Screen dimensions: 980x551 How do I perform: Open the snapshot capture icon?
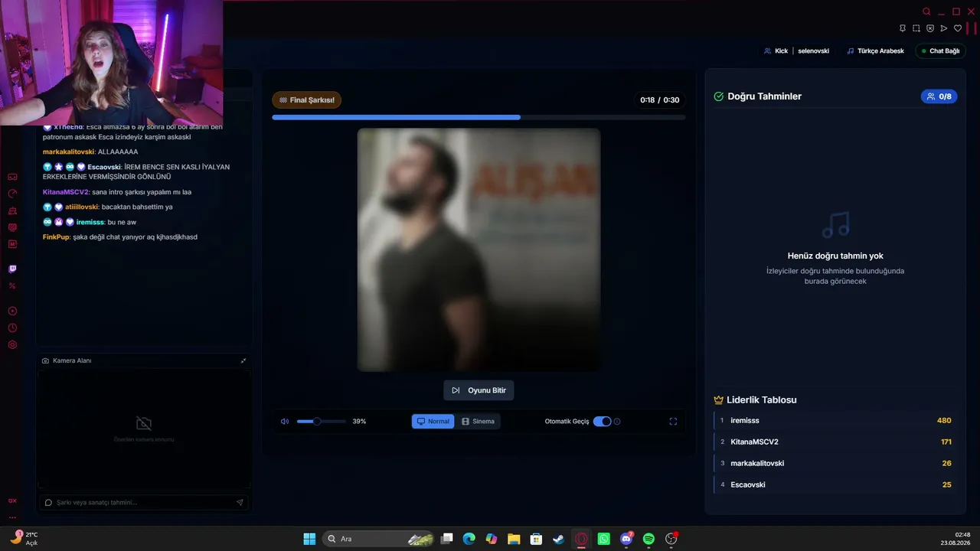pyautogui.click(x=916, y=28)
